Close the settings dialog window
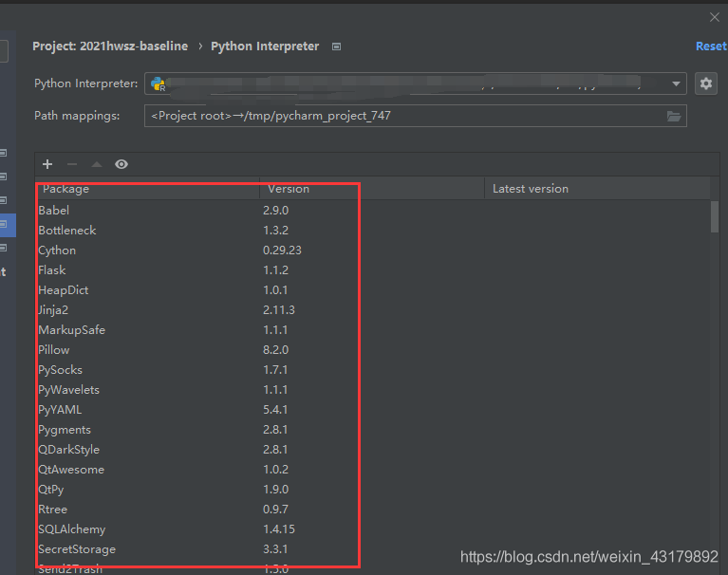 pyautogui.click(x=715, y=17)
